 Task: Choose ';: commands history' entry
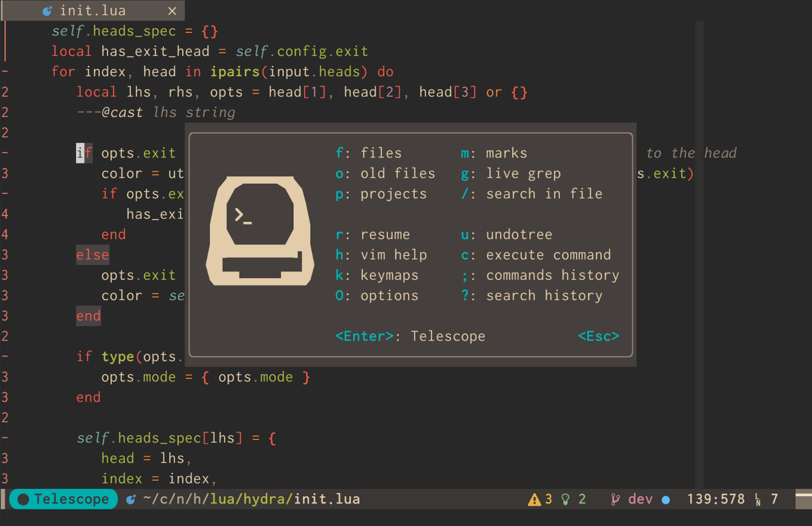coord(540,275)
